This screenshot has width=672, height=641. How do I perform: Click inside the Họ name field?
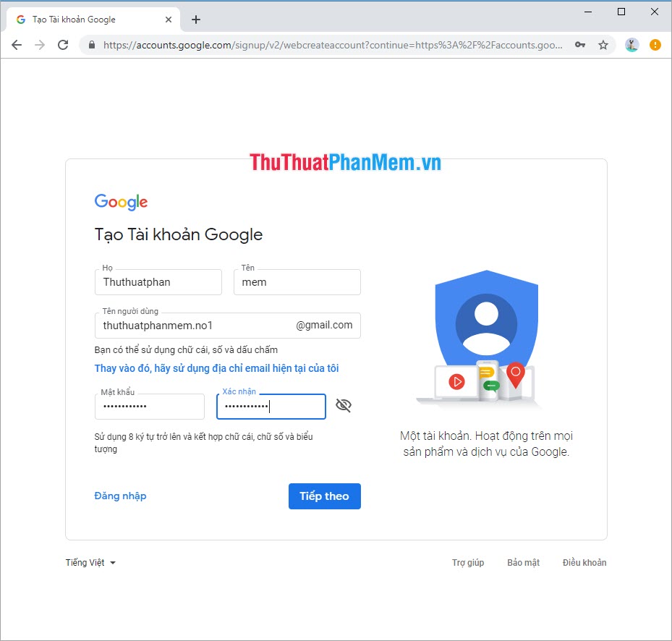(158, 282)
